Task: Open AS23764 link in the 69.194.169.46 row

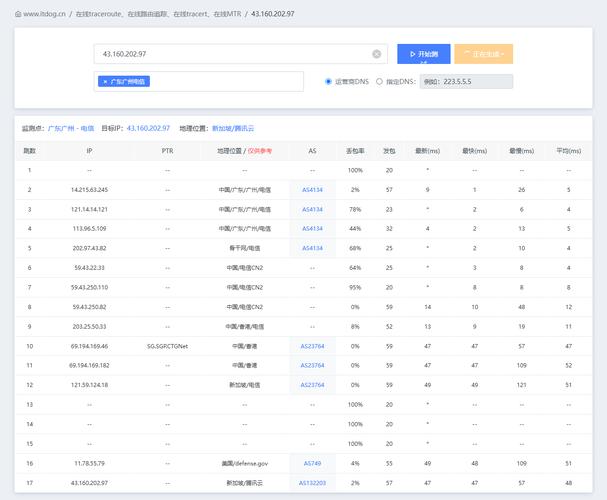Action: click(312, 346)
